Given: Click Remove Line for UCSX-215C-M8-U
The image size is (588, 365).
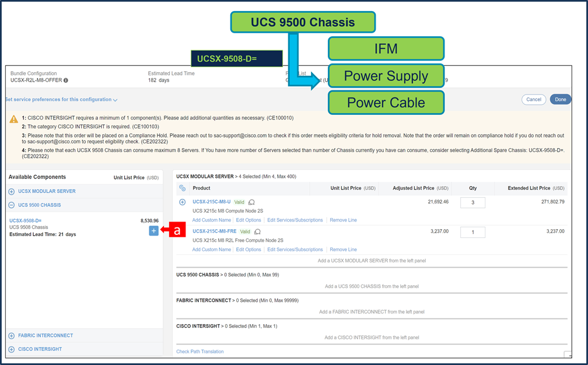Looking at the screenshot, I should pyautogui.click(x=343, y=220).
